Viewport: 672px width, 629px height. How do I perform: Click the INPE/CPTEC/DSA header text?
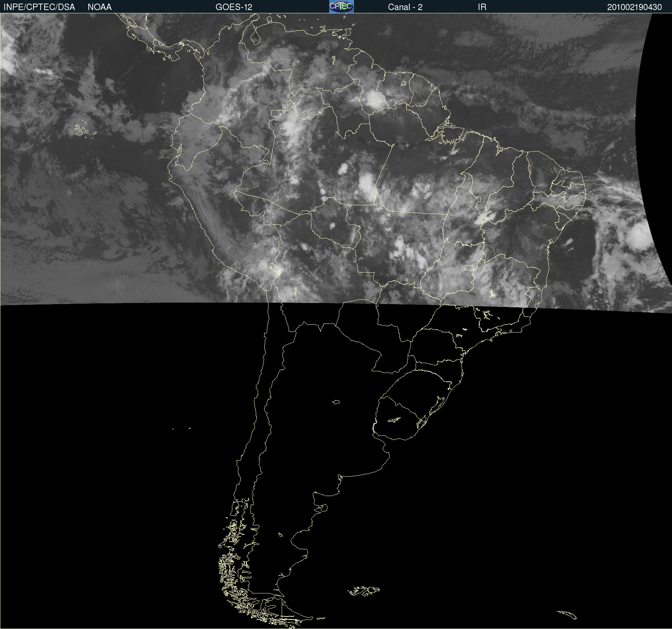click(39, 7)
